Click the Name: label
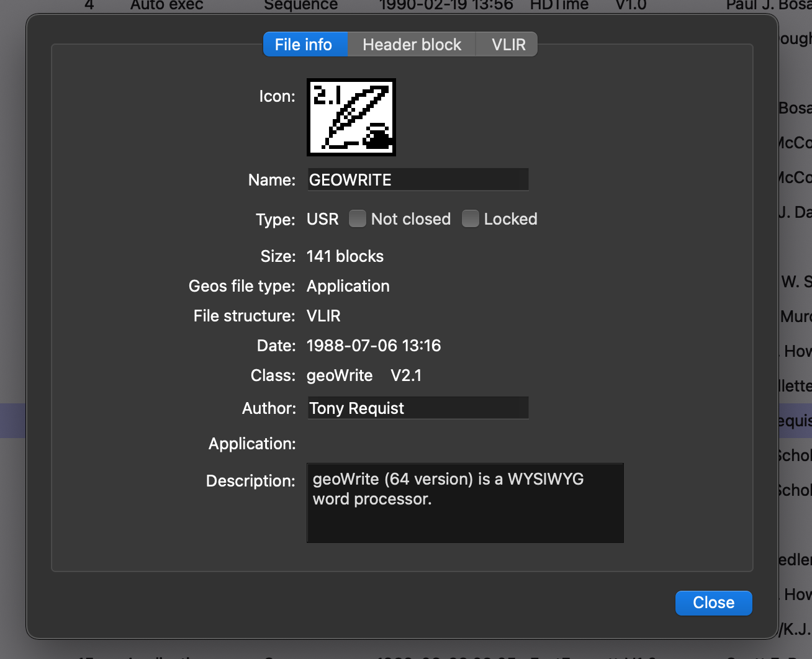The image size is (812, 659). [x=272, y=180]
